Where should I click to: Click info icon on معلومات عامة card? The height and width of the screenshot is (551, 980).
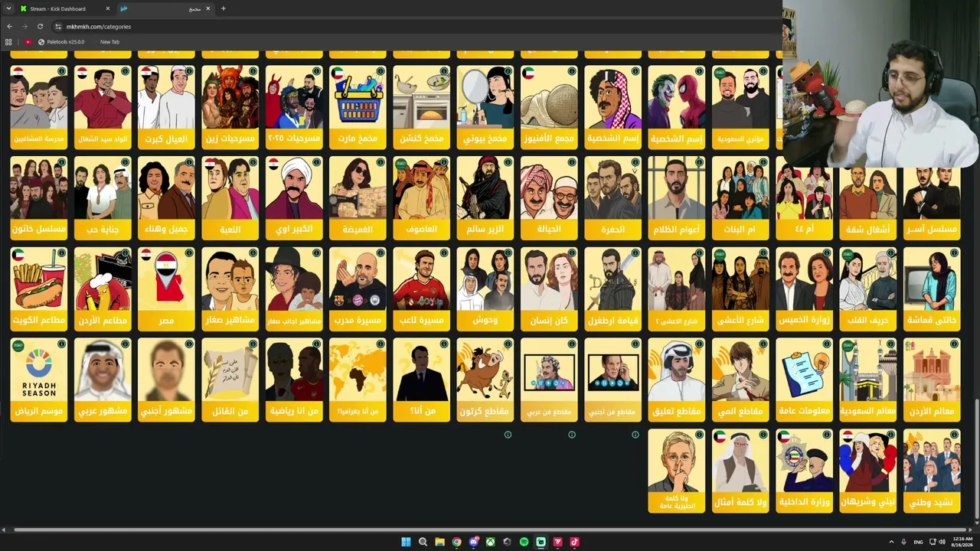point(827,344)
